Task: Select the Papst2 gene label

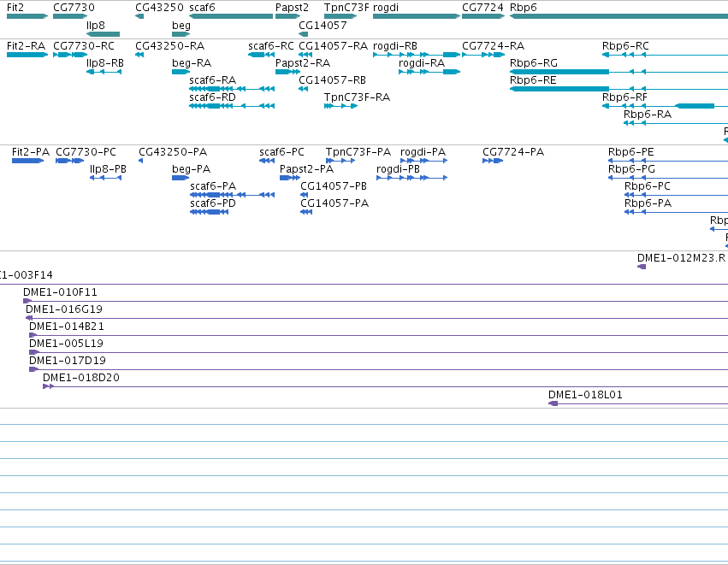Action: click(292, 8)
